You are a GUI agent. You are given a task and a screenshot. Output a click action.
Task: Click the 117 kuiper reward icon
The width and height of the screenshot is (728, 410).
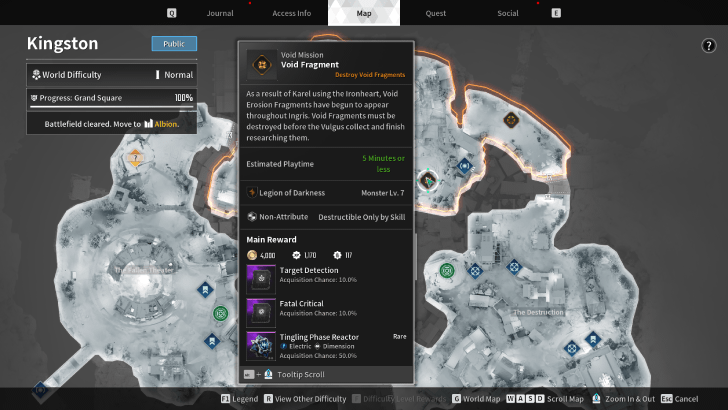pos(337,255)
